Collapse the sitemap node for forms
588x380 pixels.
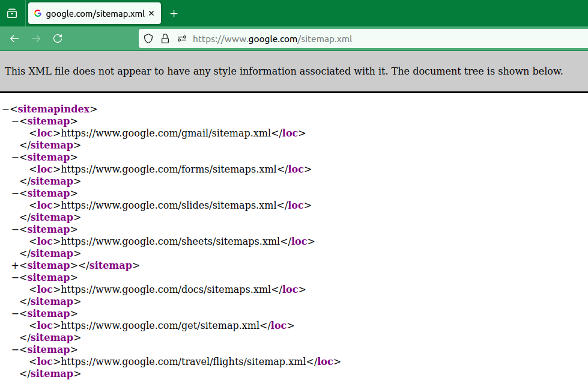coord(16,158)
